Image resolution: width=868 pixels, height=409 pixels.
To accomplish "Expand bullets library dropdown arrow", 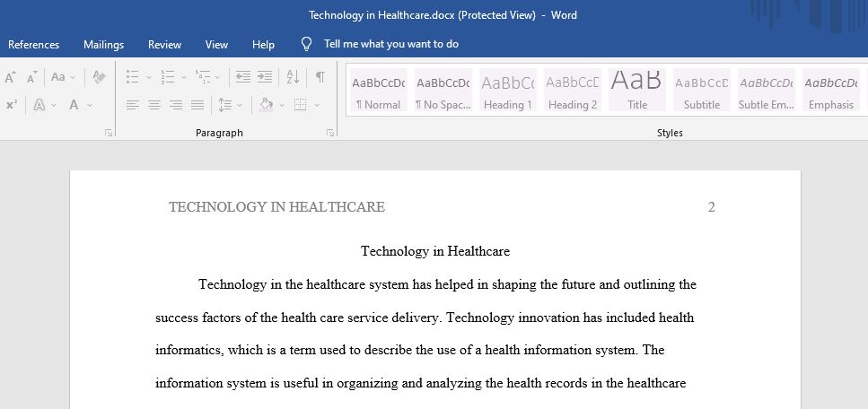I will [x=148, y=77].
